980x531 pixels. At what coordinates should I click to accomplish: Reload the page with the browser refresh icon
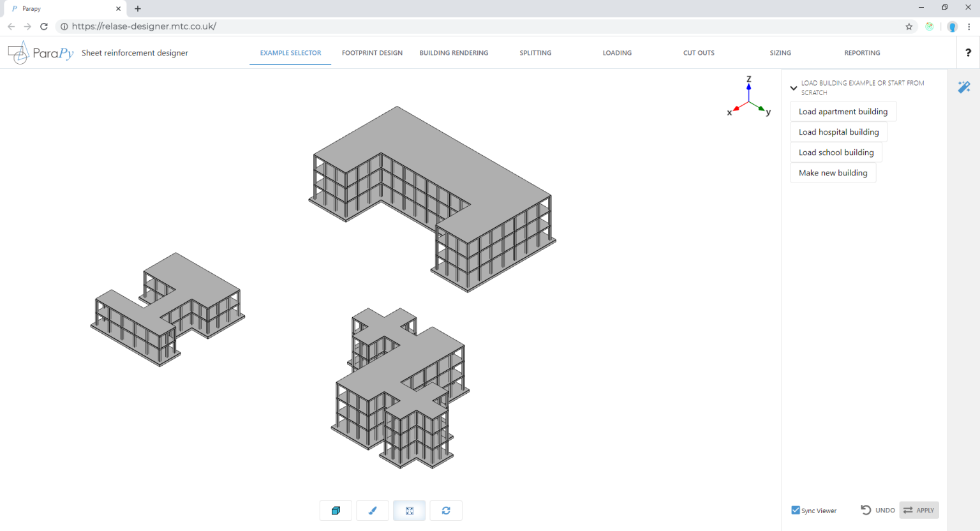pos(43,26)
